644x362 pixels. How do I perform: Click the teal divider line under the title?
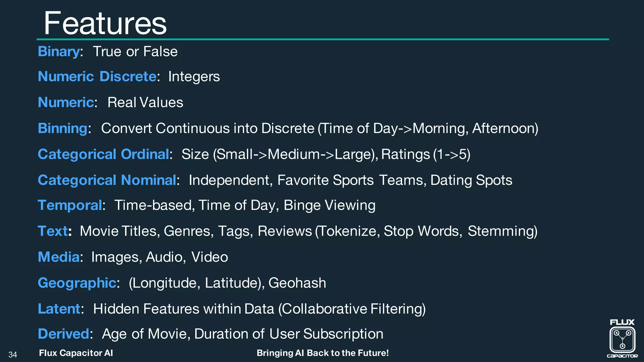pos(323,39)
